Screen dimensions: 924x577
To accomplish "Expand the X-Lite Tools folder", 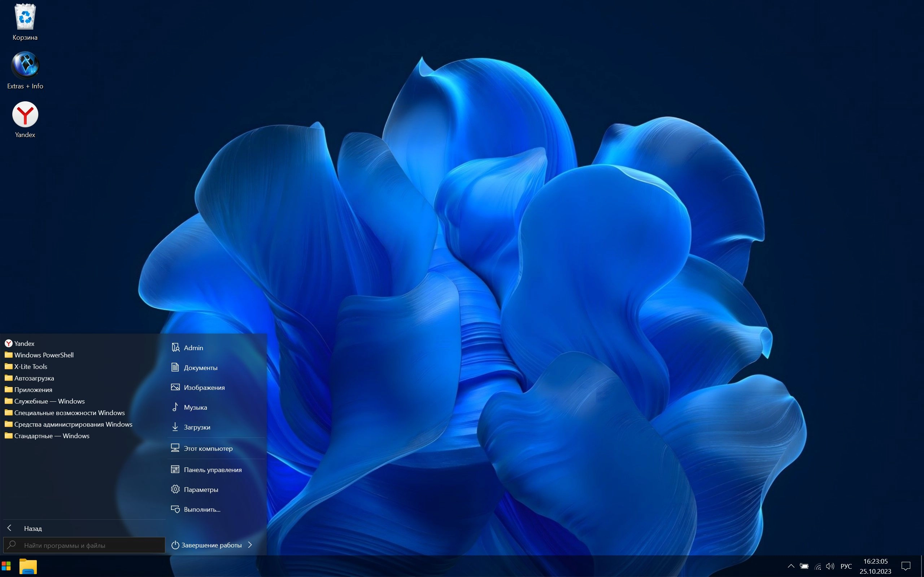I will [31, 367].
